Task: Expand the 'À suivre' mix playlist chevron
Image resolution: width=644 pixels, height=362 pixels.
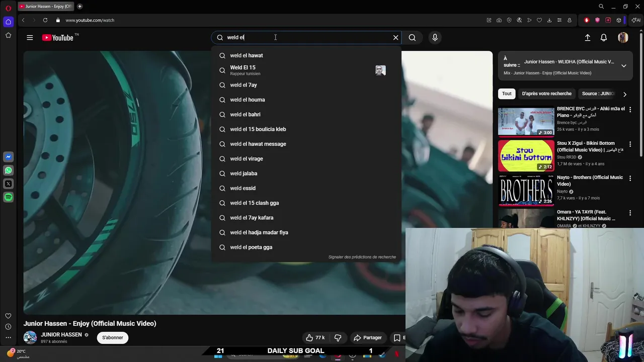Action: tap(623, 65)
